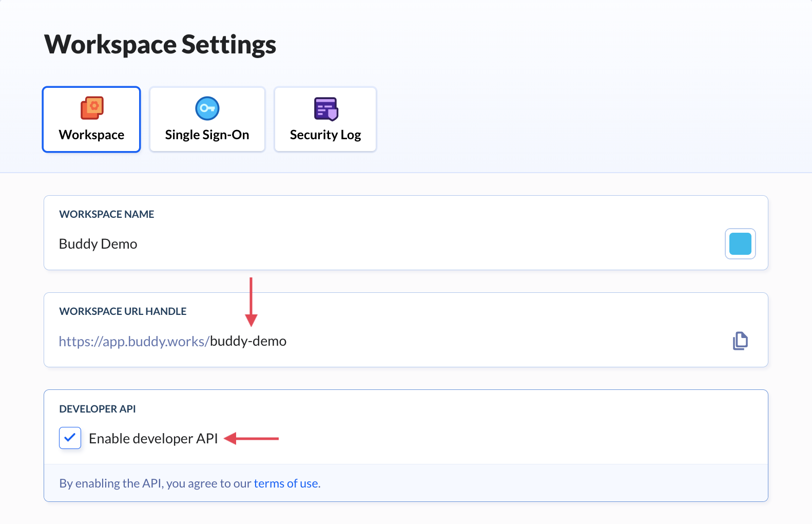The image size is (812, 524).
Task: Select the Workspace tab
Action: click(x=91, y=119)
